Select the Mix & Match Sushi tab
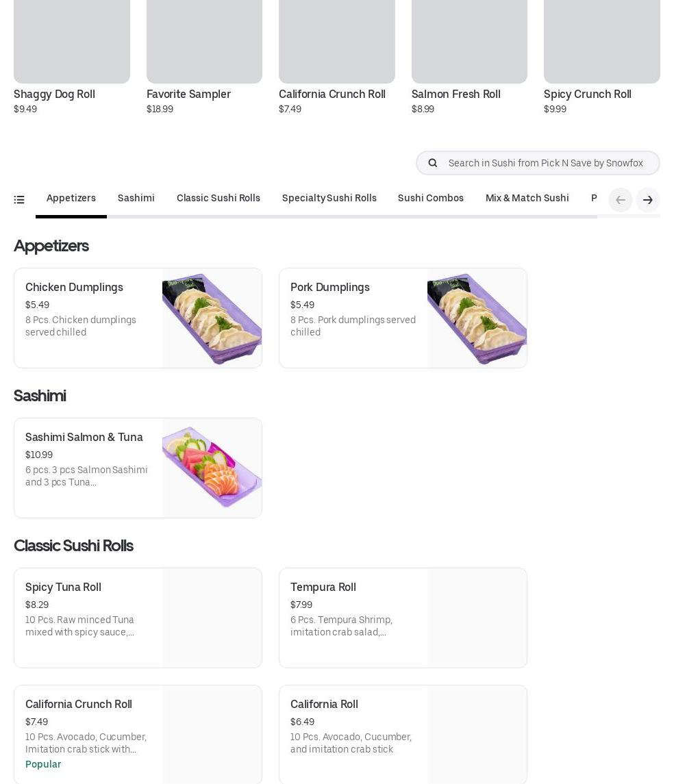The height and width of the screenshot is (784, 674). [x=527, y=199]
